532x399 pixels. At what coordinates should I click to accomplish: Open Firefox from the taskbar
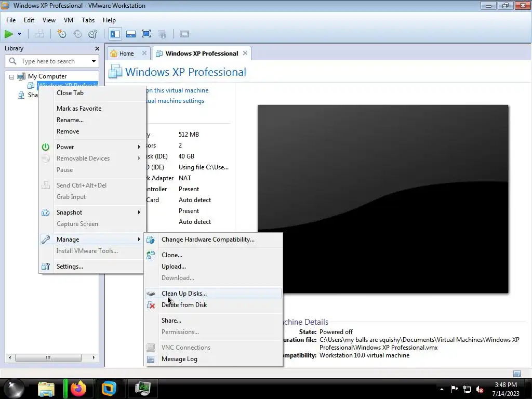78,389
